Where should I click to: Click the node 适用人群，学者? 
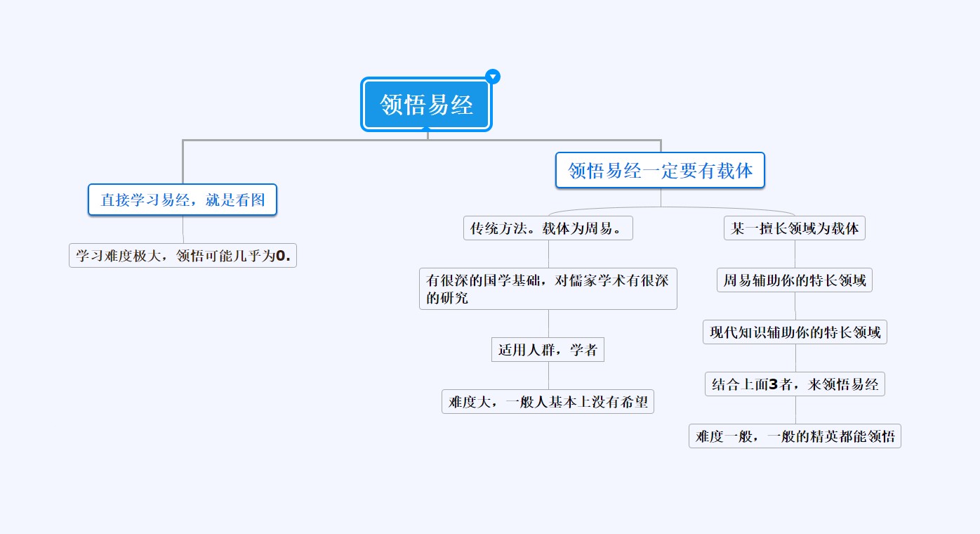tap(548, 350)
